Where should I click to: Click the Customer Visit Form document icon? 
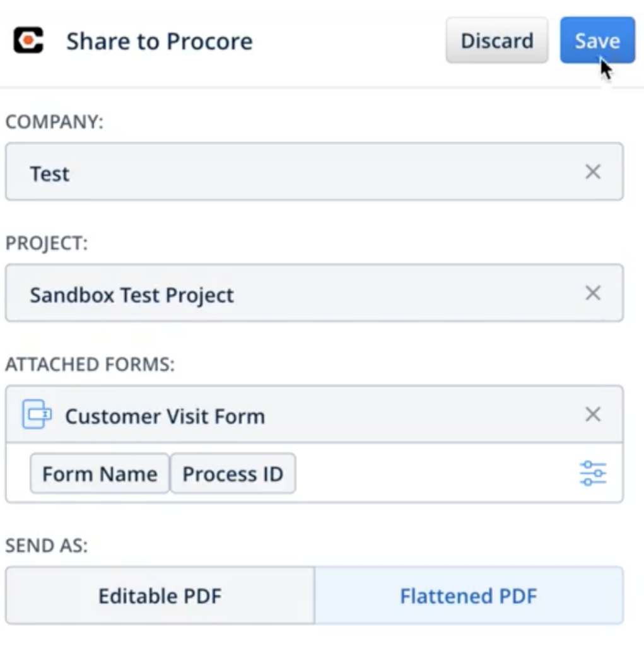point(37,414)
